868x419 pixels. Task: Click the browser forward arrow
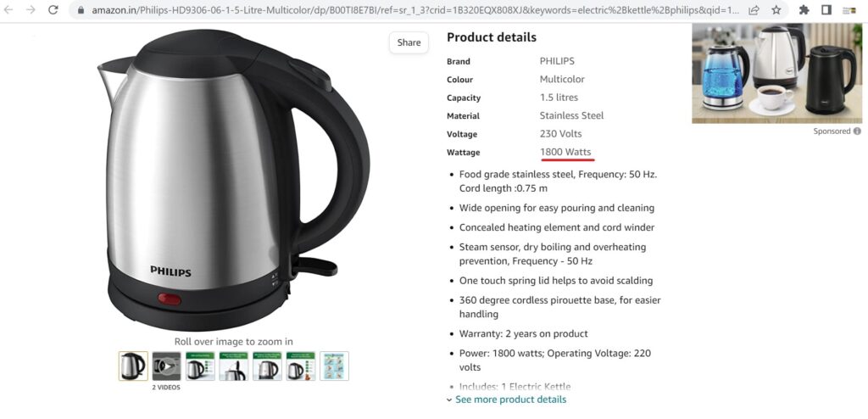[x=31, y=10]
